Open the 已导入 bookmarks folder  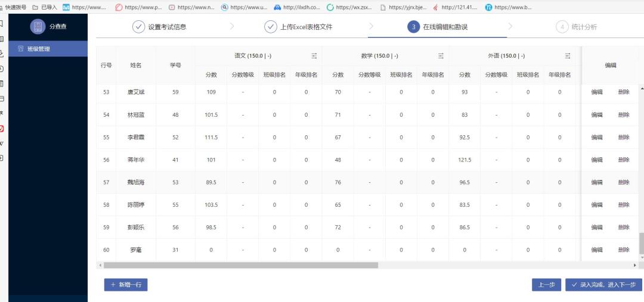click(44, 7)
